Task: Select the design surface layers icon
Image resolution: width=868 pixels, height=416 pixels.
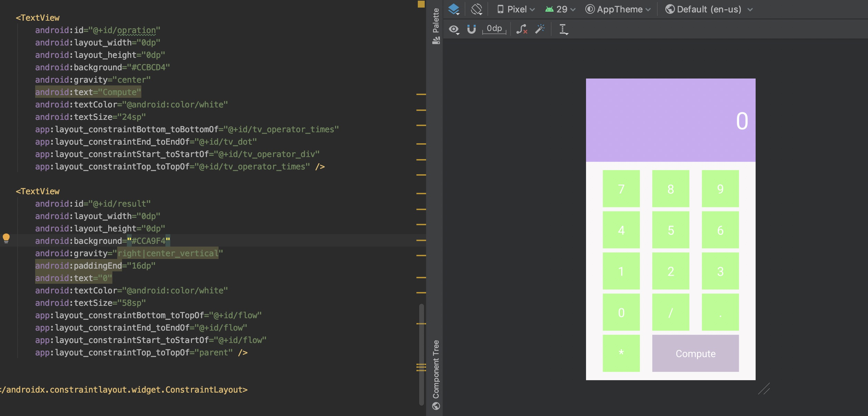Action: tap(454, 9)
